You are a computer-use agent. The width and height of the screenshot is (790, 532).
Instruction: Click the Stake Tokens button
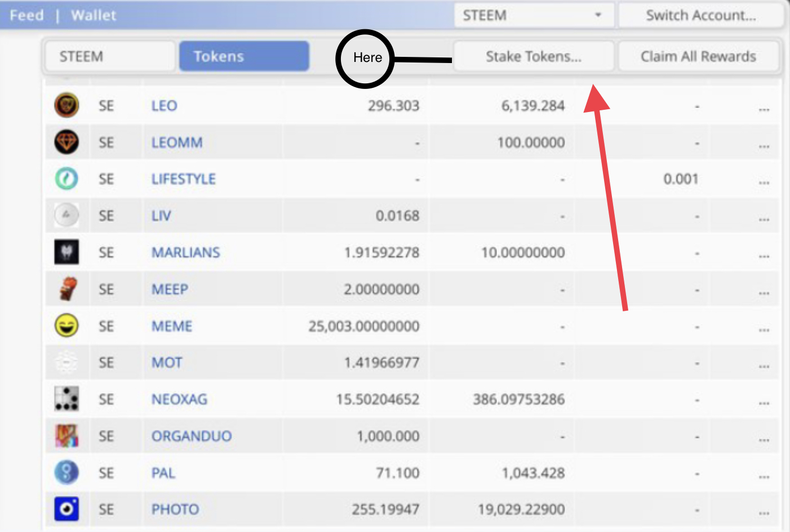point(534,56)
